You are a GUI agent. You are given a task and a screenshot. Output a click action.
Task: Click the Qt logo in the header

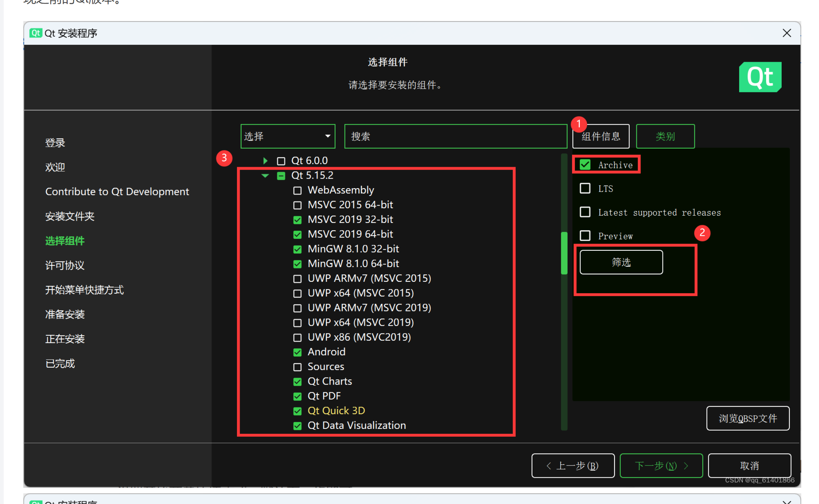click(x=760, y=77)
